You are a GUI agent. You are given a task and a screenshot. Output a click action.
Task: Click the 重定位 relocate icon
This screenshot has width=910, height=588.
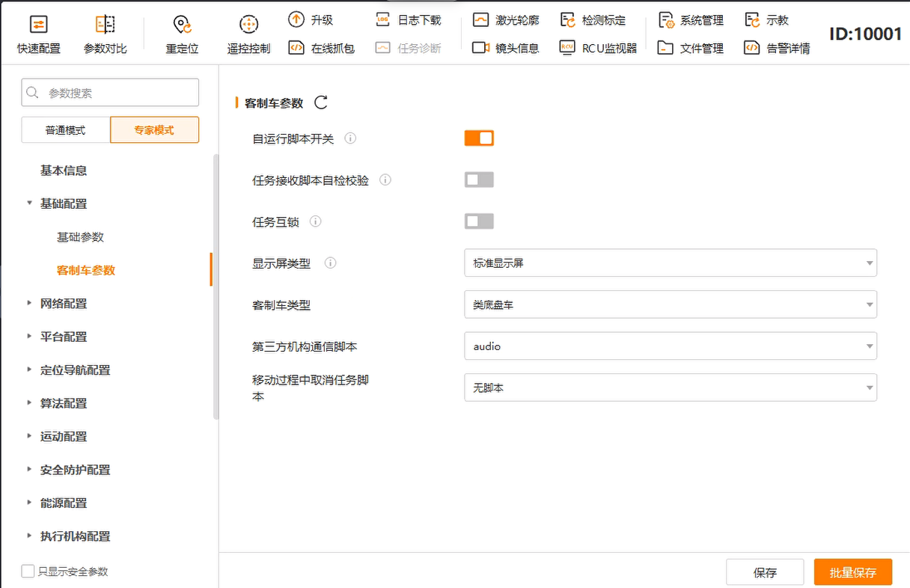pyautogui.click(x=182, y=25)
